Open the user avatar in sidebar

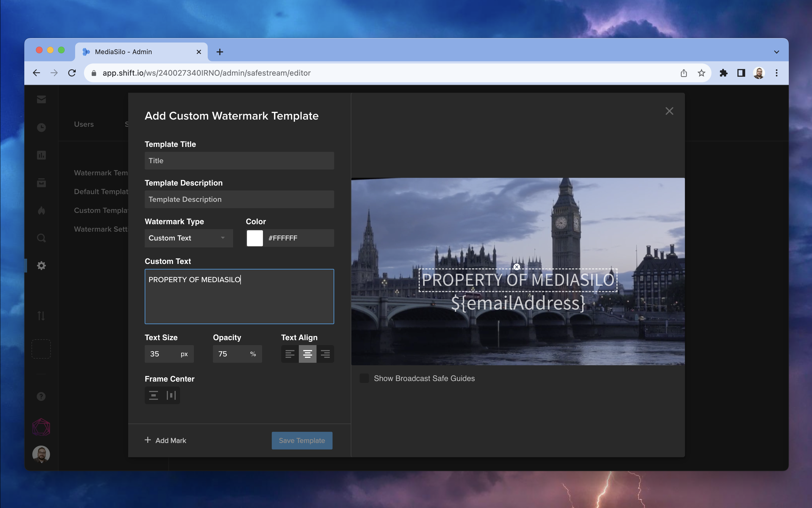(41, 454)
